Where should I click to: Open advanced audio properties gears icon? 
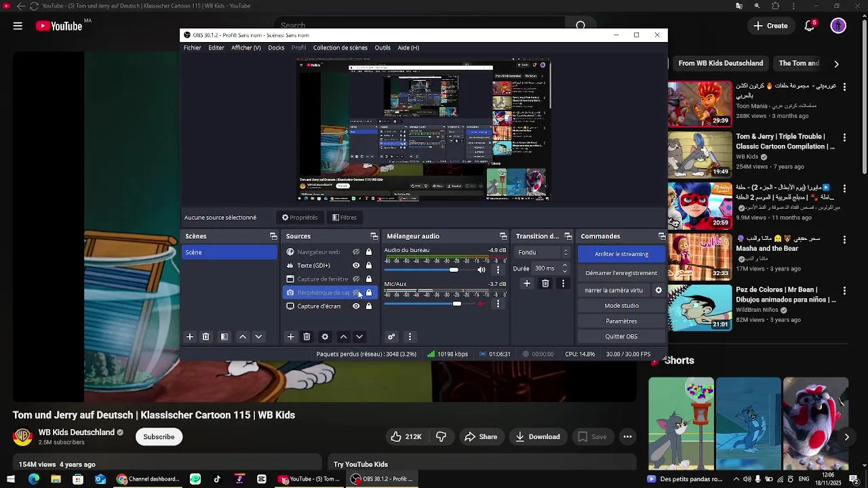pyautogui.click(x=391, y=337)
